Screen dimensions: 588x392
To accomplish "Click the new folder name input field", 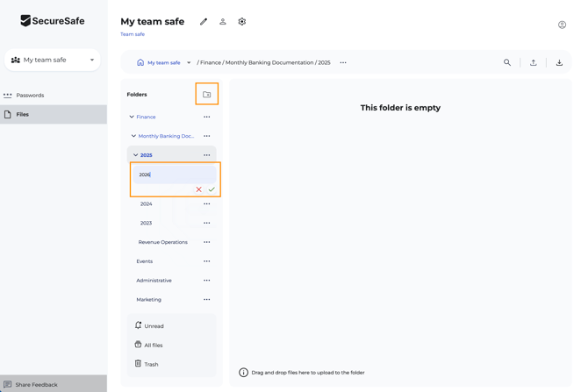I will [x=174, y=175].
